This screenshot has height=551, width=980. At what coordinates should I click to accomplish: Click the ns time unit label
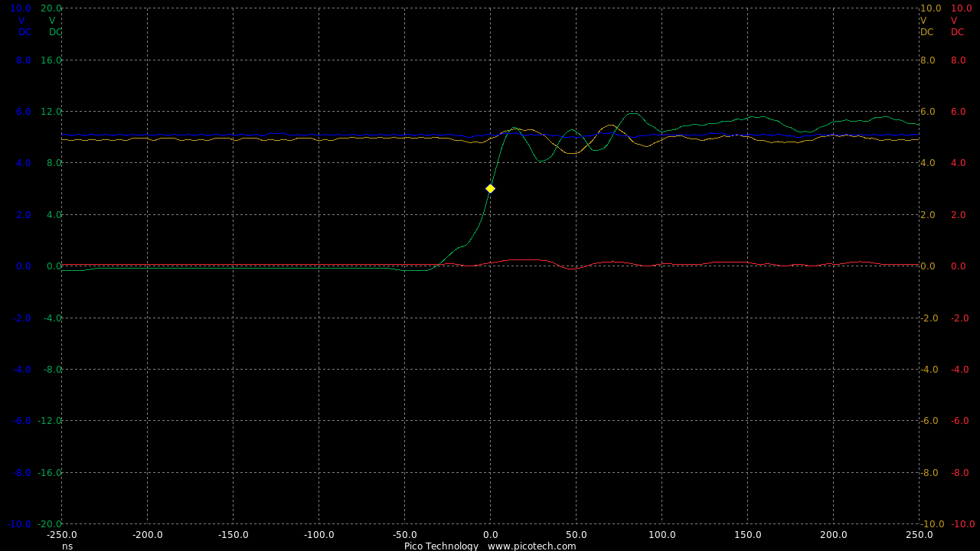click(x=67, y=546)
